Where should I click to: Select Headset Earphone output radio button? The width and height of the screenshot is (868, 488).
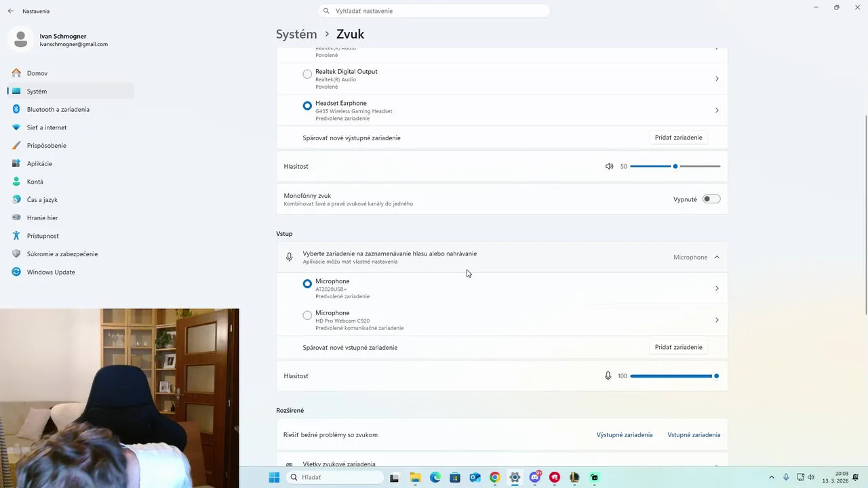tap(307, 106)
